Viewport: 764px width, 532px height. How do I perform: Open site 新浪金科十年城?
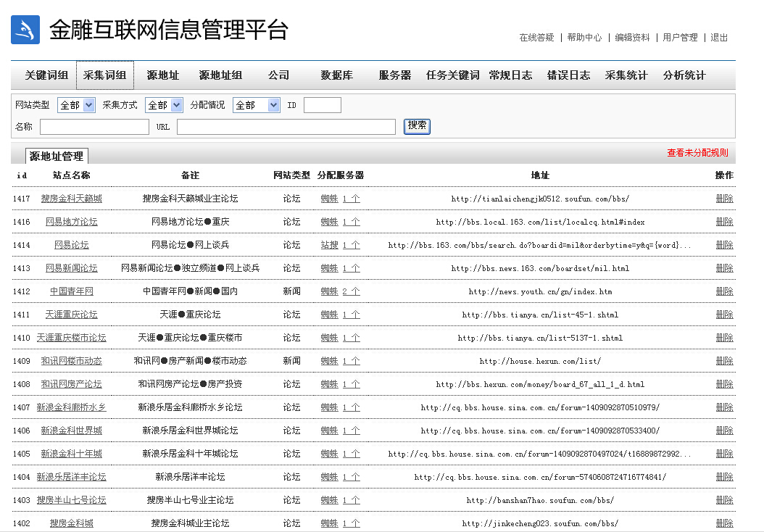72,454
